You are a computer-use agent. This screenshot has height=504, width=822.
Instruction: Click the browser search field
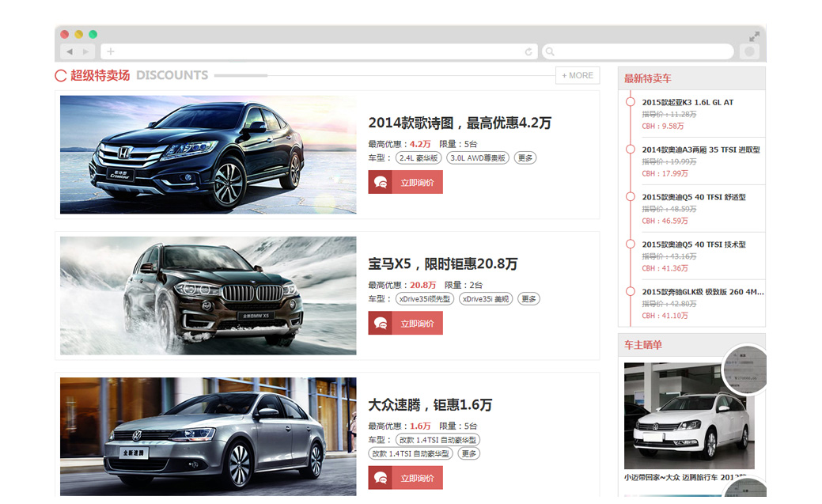(638, 51)
